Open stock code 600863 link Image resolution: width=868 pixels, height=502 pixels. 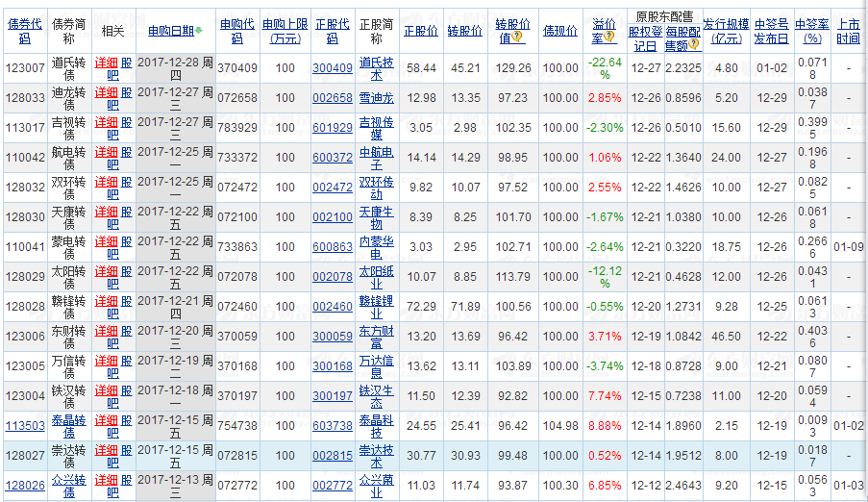333,247
